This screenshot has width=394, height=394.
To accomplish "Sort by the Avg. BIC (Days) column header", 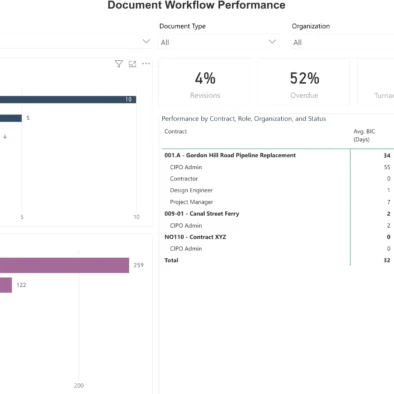I will click(364, 135).
